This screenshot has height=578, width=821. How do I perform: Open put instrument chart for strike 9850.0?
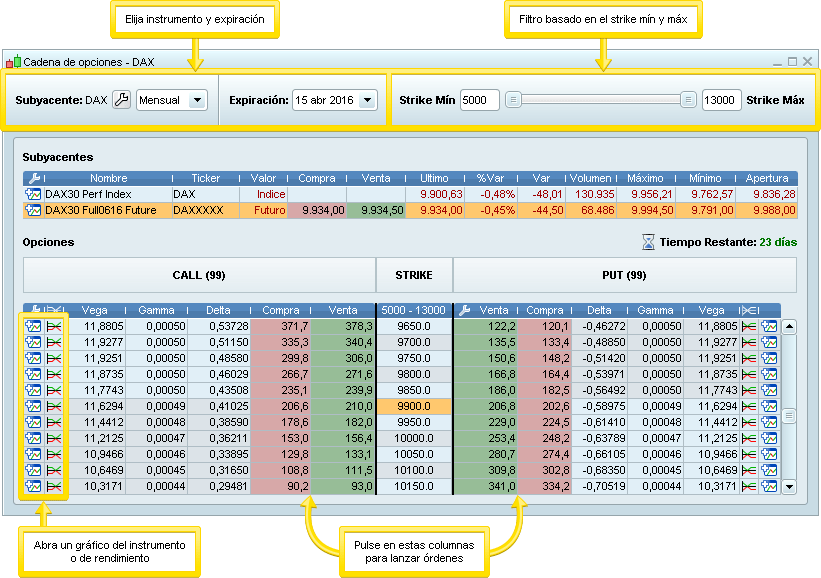[769, 391]
